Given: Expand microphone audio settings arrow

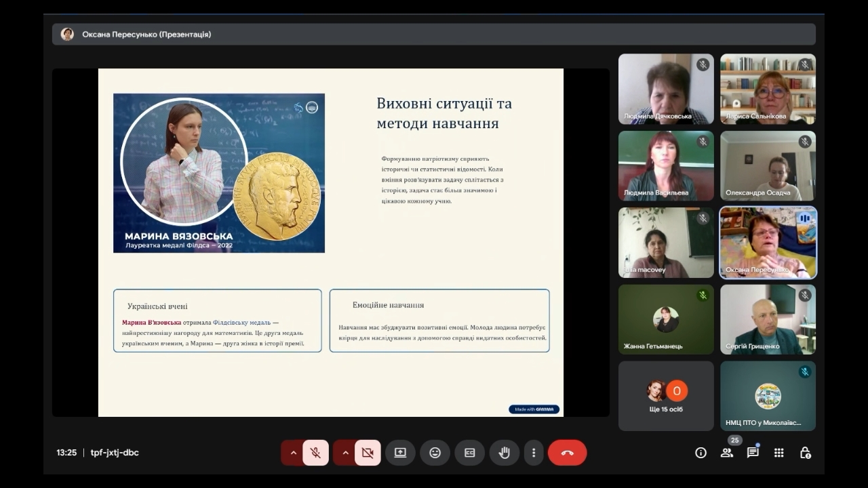Looking at the screenshot, I should click(293, 453).
